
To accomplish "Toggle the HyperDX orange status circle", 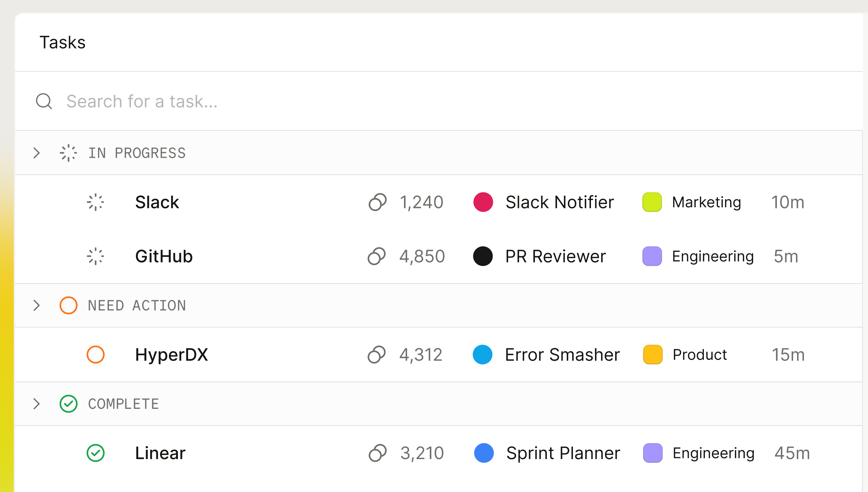I will coord(95,355).
